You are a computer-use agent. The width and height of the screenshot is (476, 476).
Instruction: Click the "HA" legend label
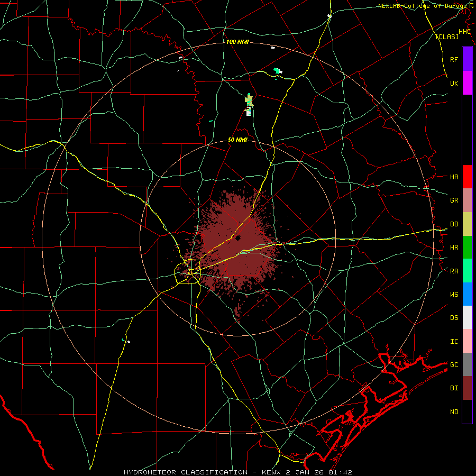click(x=454, y=177)
